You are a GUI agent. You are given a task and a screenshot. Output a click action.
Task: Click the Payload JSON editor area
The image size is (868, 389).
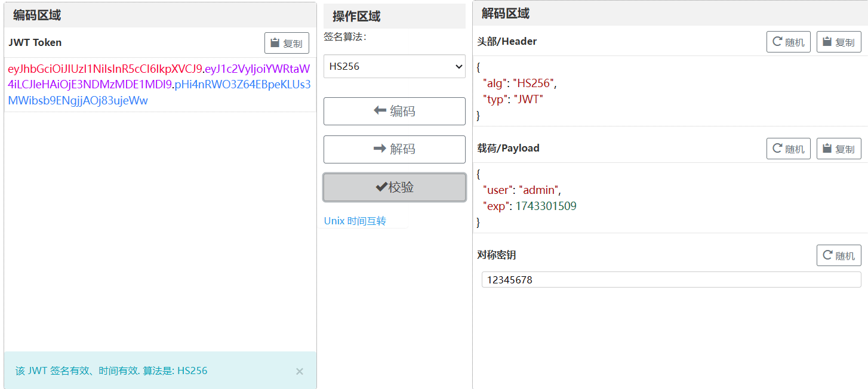[669, 198]
